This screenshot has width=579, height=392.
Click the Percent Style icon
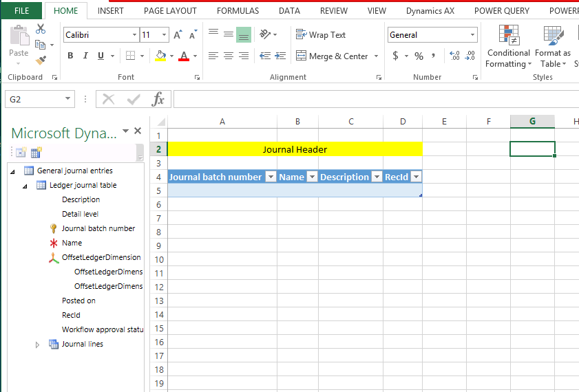[419, 56]
